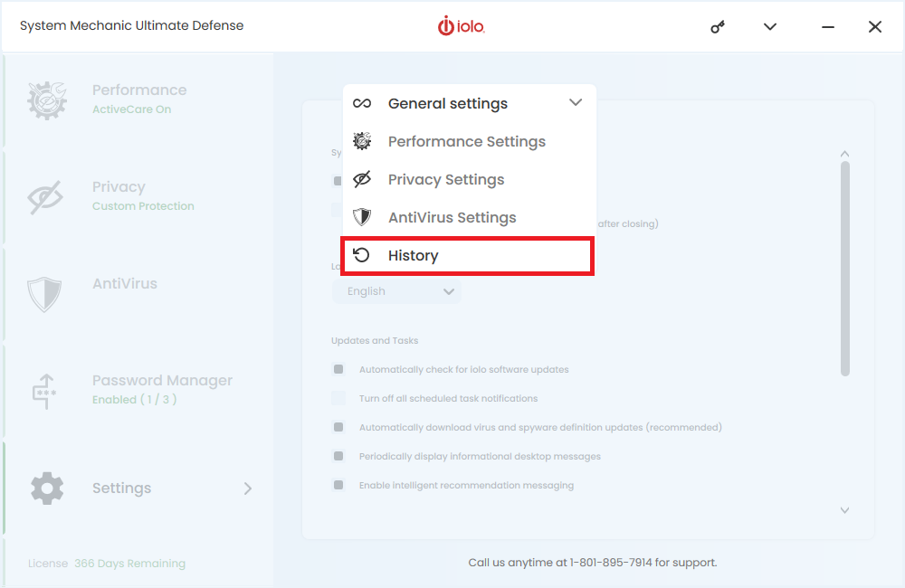Open History from the settings dropdown
This screenshot has width=905, height=588.
(x=468, y=256)
